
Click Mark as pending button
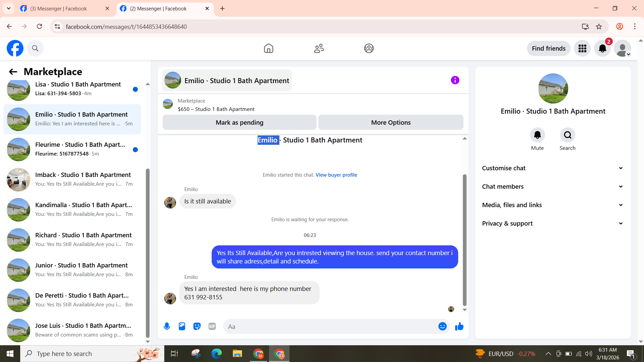(239, 123)
